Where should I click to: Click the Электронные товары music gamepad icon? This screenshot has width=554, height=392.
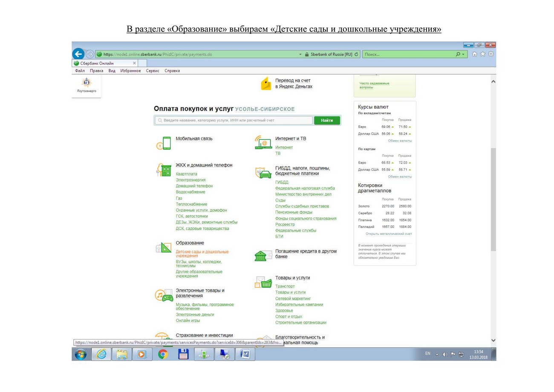pos(164,295)
